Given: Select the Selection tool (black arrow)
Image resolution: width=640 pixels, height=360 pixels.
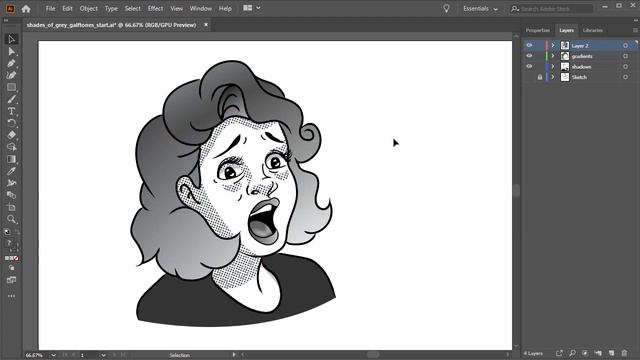Looking at the screenshot, I should (x=11, y=39).
